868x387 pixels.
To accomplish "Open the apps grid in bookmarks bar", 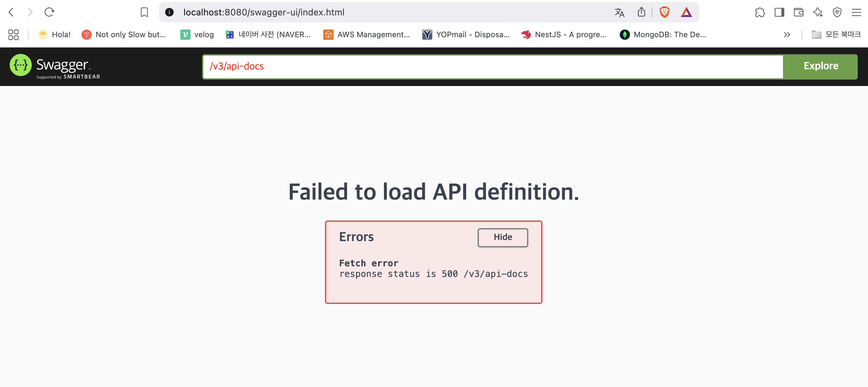I will [13, 34].
